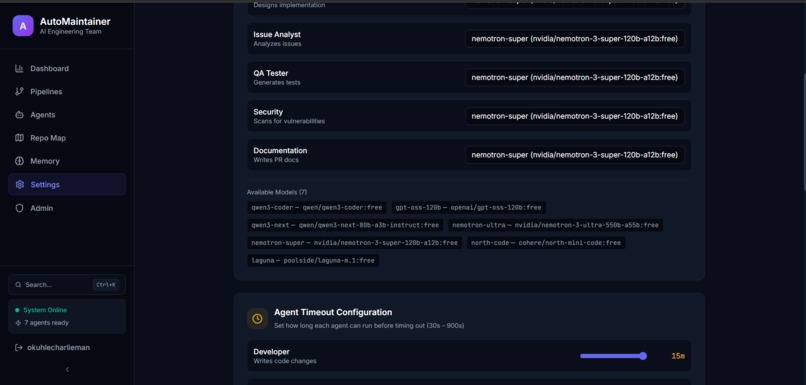806x385 pixels.
Task: Click the "System Online" status text
Action: coord(45,310)
